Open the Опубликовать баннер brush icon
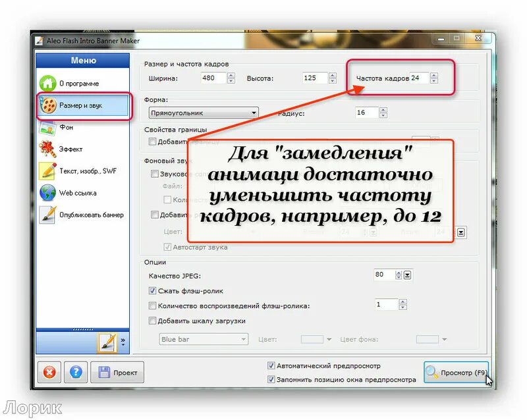 click(x=47, y=215)
